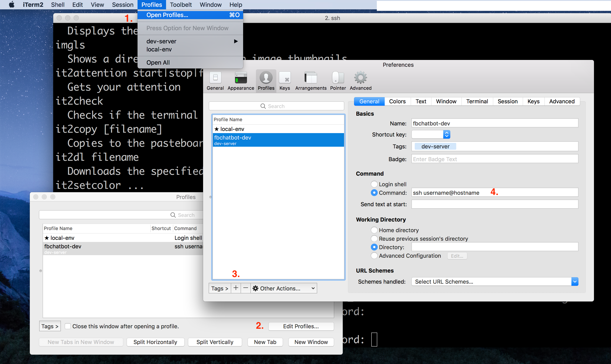The height and width of the screenshot is (364, 611).
Task: Open the Shell menu
Action: click(58, 5)
